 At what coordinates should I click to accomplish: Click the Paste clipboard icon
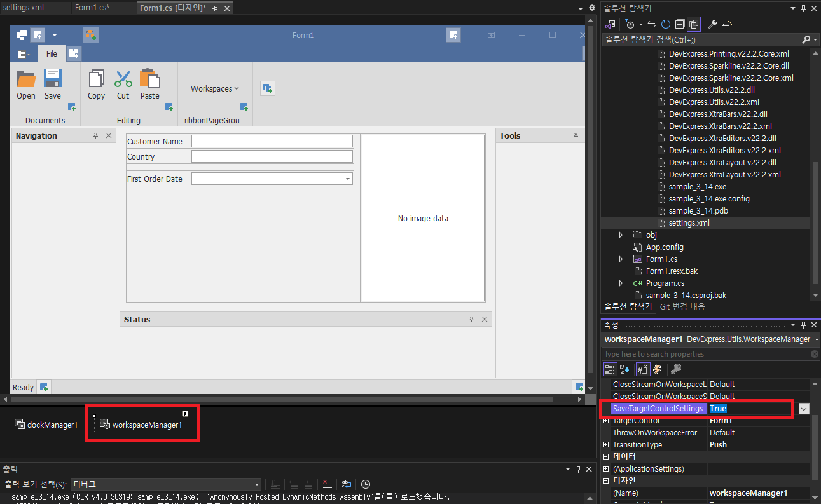150,78
